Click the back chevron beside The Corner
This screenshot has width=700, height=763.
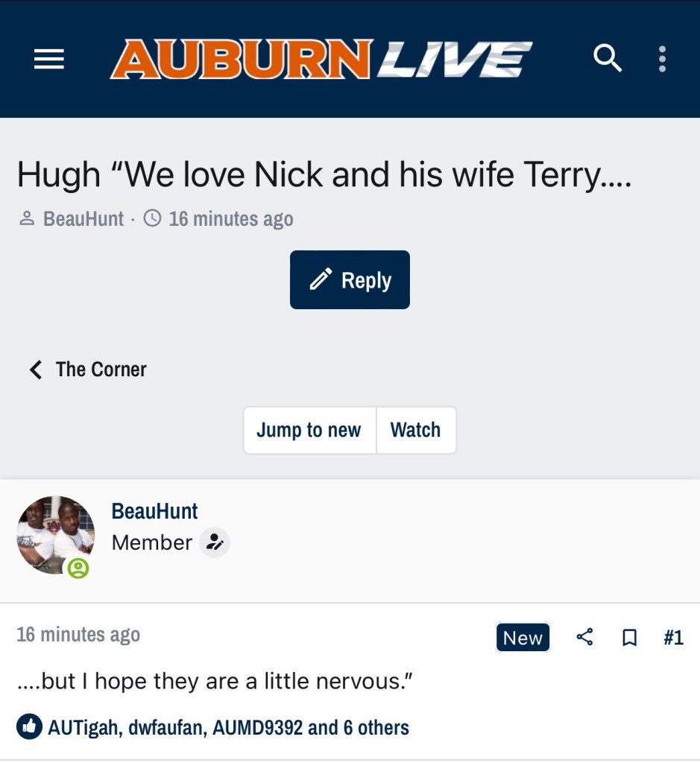coord(35,370)
